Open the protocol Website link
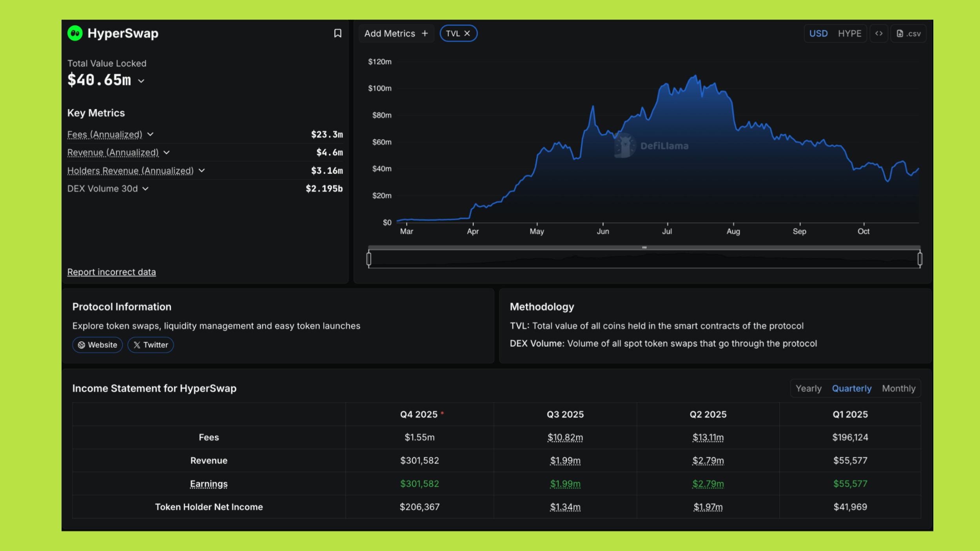 click(x=98, y=345)
